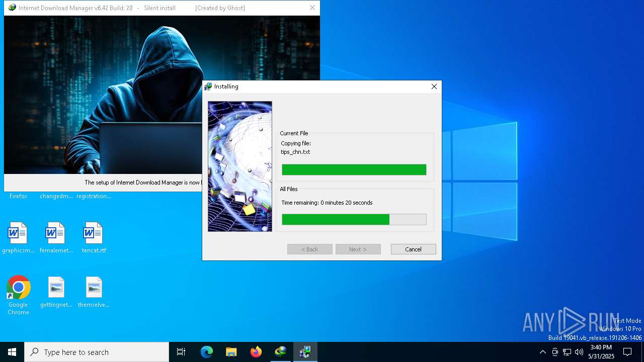This screenshot has width=644, height=362.
Task: Open the graphicsm... Word document icon
Action: 18,233
